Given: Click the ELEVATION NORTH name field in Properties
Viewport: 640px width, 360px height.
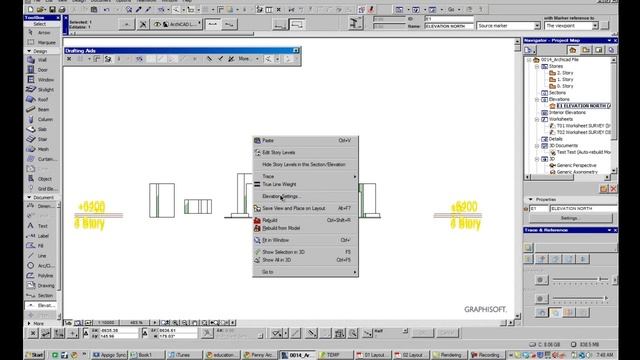Looking at the screenshot, I should [x=584, y=209].
